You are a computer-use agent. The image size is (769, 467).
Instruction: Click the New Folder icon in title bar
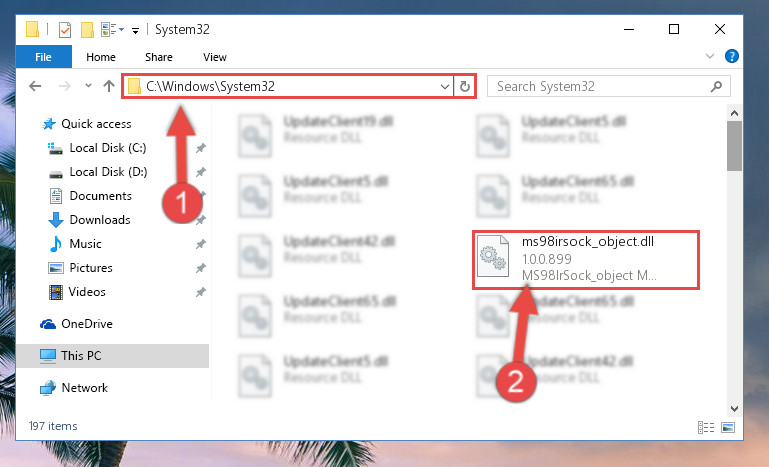[x=87, y=30]
